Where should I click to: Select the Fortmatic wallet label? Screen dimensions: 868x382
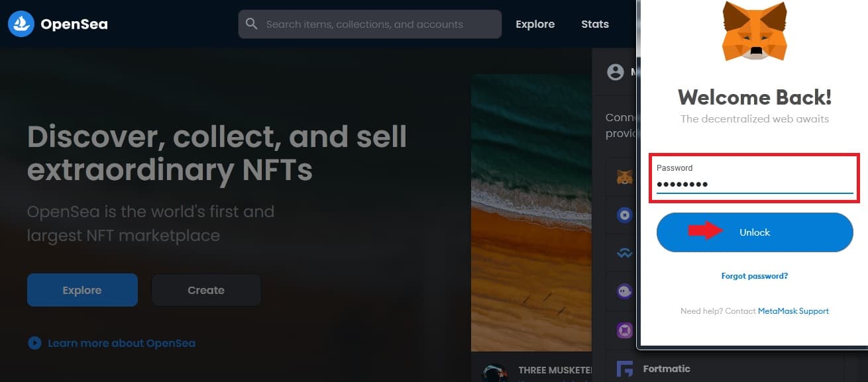click(667, 369)
